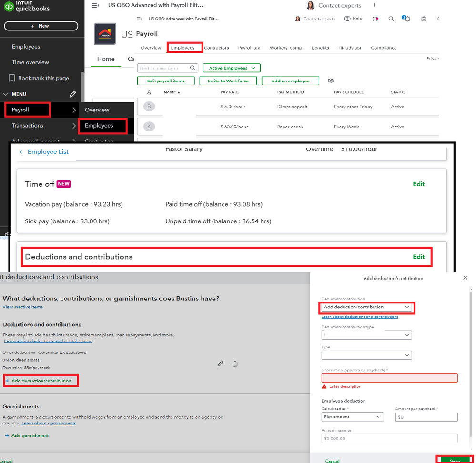Switch to the Employees tab
This screenshot has height=463, width=476.
(182, 48)
